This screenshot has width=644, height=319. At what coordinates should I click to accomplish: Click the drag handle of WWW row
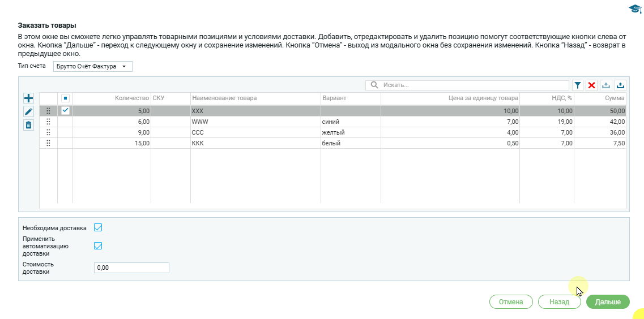48,122
